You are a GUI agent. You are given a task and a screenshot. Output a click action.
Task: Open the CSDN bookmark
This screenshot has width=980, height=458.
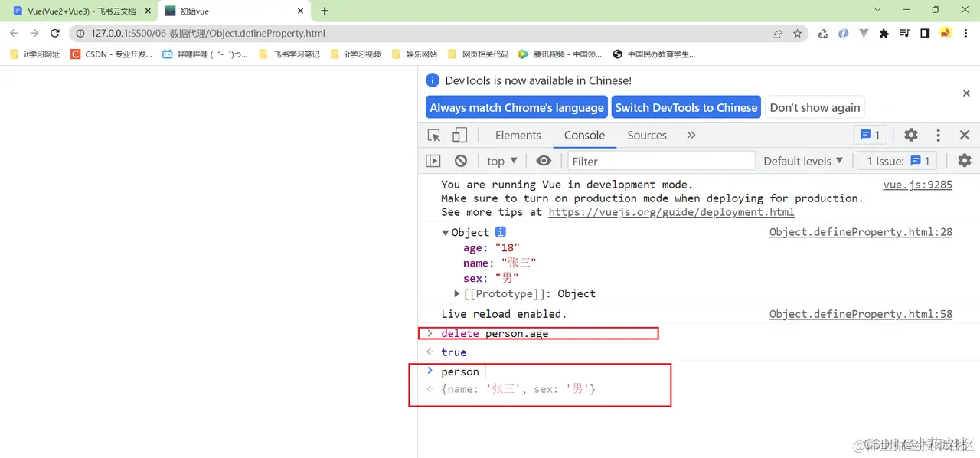click(x=112, y=54)
